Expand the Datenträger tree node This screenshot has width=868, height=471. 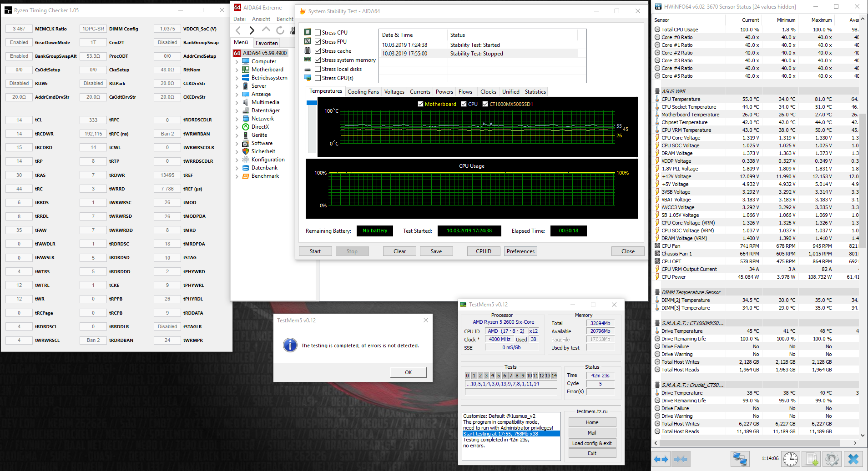pos(237,111)
